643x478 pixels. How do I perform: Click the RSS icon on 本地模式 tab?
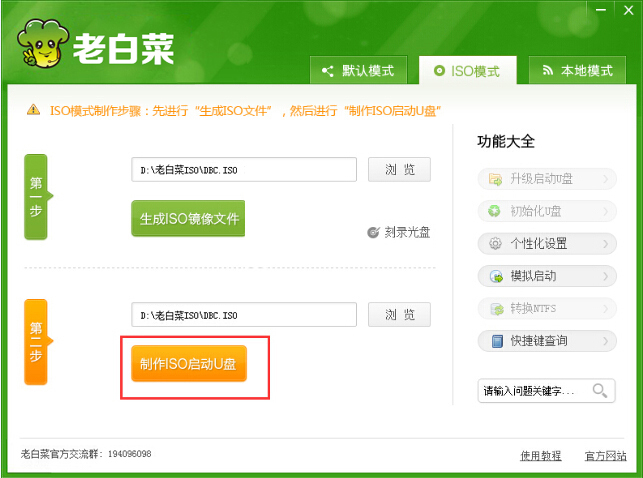(547, 71)
